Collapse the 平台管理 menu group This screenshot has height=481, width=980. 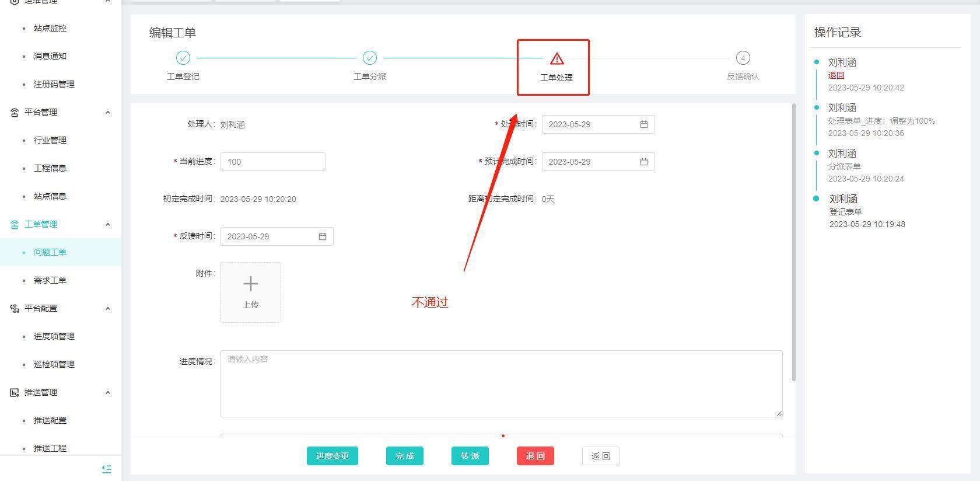(x=108, y=112)
